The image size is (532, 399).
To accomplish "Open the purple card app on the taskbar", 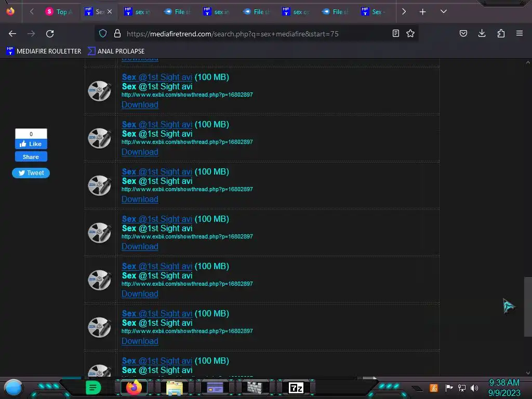I will [x=215, y=388].
